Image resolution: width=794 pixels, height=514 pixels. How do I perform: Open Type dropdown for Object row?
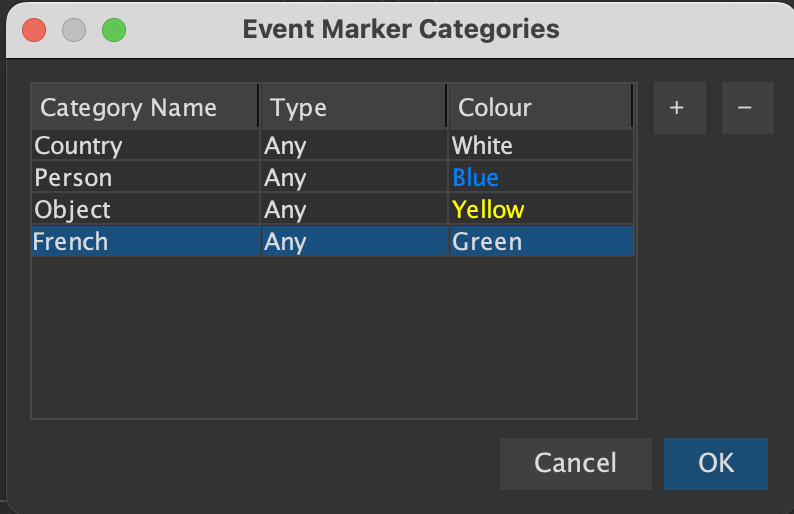(354, 210)
